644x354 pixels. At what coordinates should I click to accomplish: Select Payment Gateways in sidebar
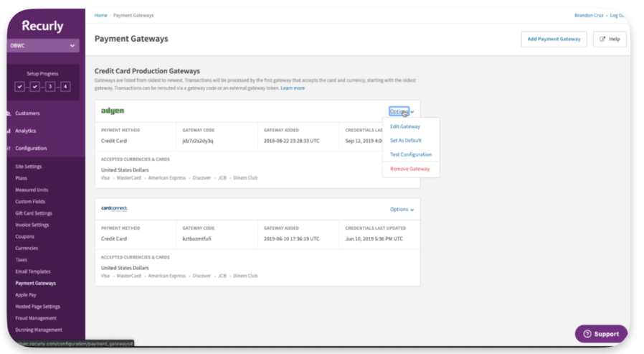(35, 283)
